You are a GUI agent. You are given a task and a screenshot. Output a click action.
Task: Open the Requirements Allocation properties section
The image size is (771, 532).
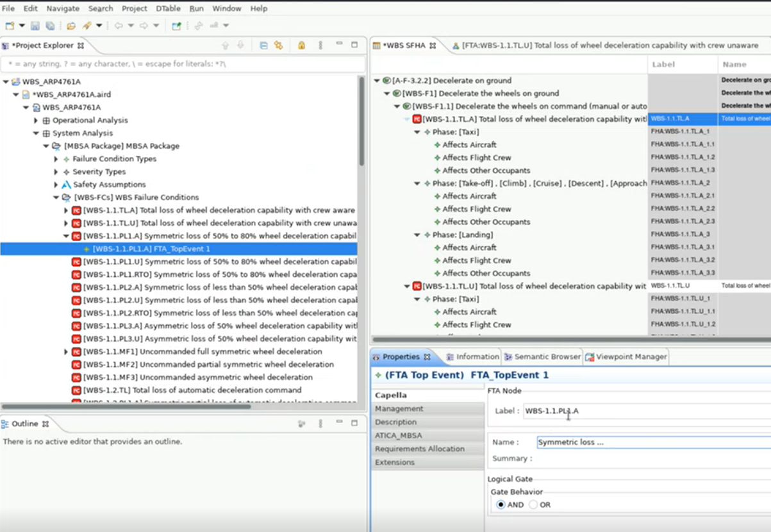(428, 449)
